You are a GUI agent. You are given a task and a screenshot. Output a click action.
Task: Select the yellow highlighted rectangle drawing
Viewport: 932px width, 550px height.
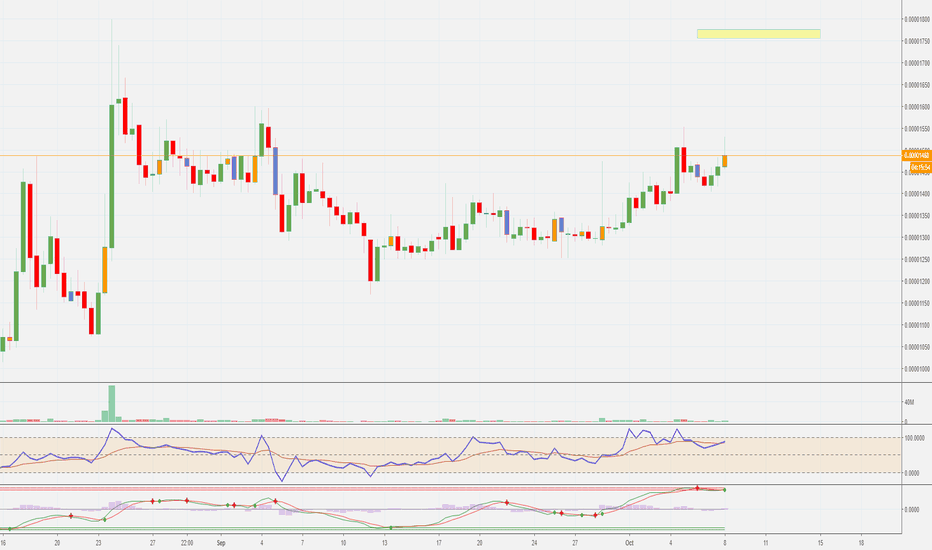pyautogui.click(x=758, y=34)
